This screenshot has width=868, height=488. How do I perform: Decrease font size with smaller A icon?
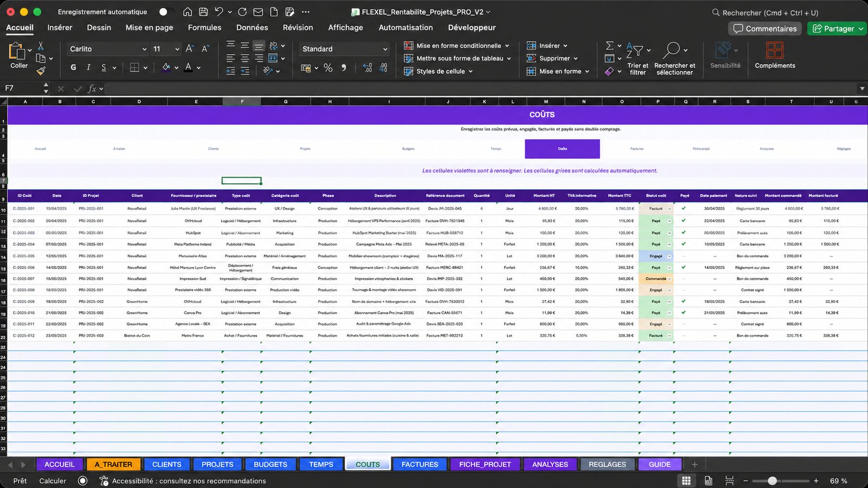coord(205,49)
